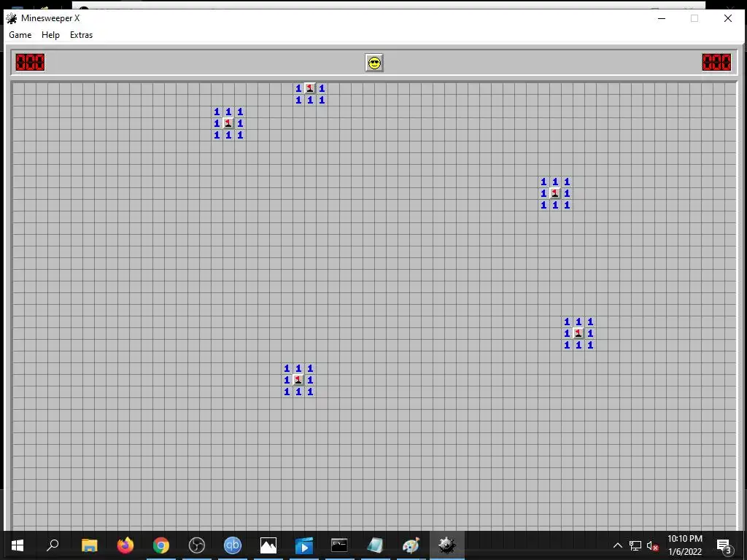The height and width of the screenshot is (560, 747).
Task: Open the Help menu
Action: click(x=50, y=35)
